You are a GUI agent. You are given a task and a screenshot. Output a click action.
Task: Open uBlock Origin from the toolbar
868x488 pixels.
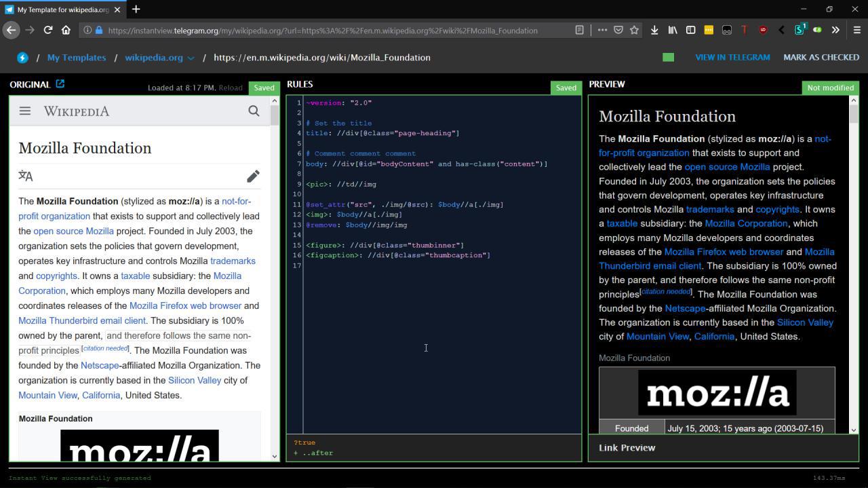pos(763,30)
